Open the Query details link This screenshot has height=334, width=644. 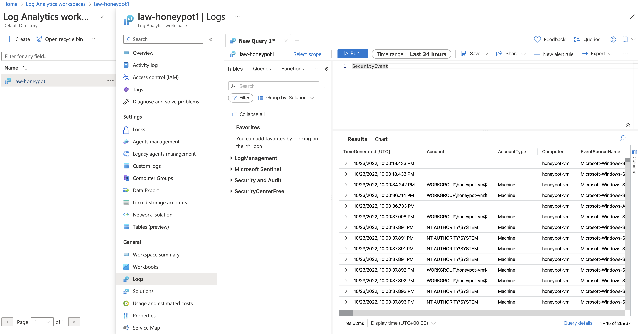pos(578,323)
